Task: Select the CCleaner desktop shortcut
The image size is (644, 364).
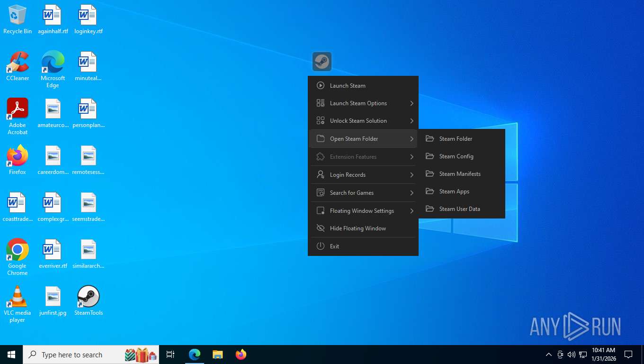Action: pyautogui.click(x=18, y=66)
